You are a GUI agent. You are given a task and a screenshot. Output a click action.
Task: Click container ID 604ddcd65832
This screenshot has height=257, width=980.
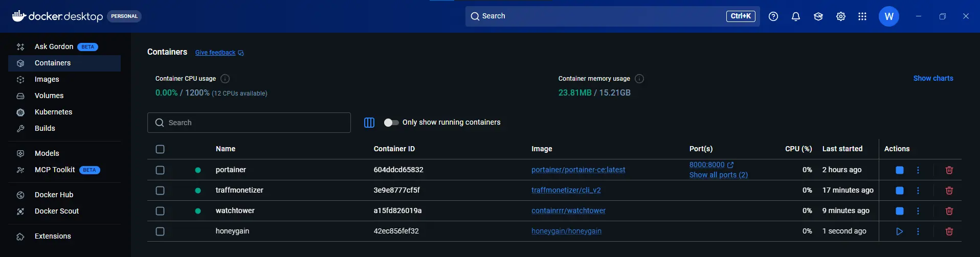[x=398, y=170]
